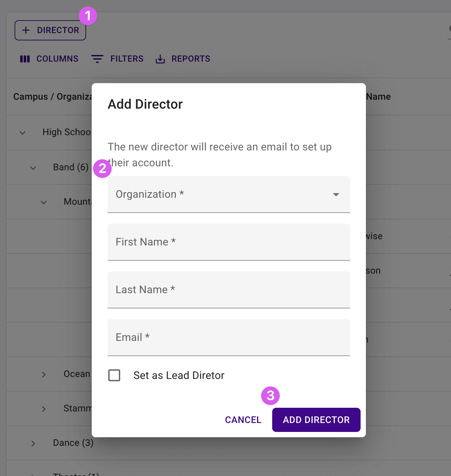Focus the Last Name field

click(x=229, y=290)
